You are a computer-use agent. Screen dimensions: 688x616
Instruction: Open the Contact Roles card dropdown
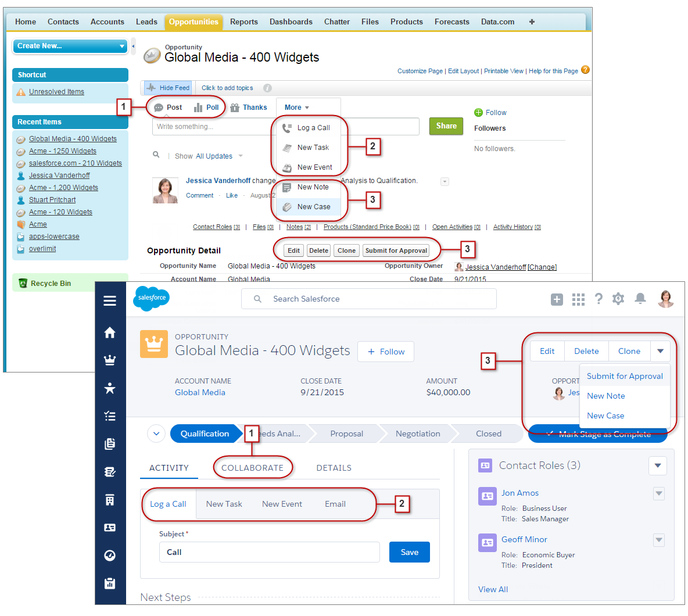click(658, 465)
